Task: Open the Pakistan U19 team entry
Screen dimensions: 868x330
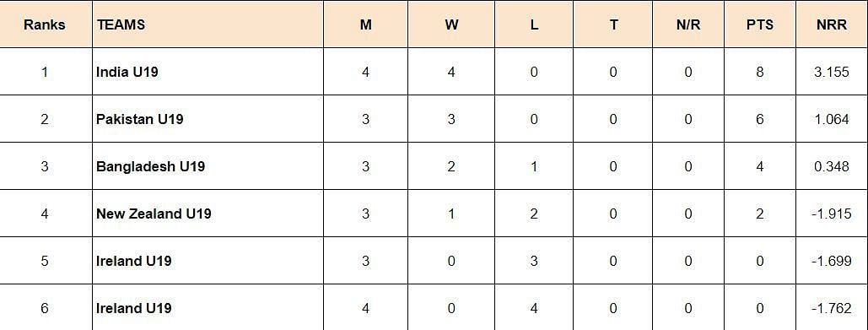Action: pyautogui.click(x=139, y=119)
